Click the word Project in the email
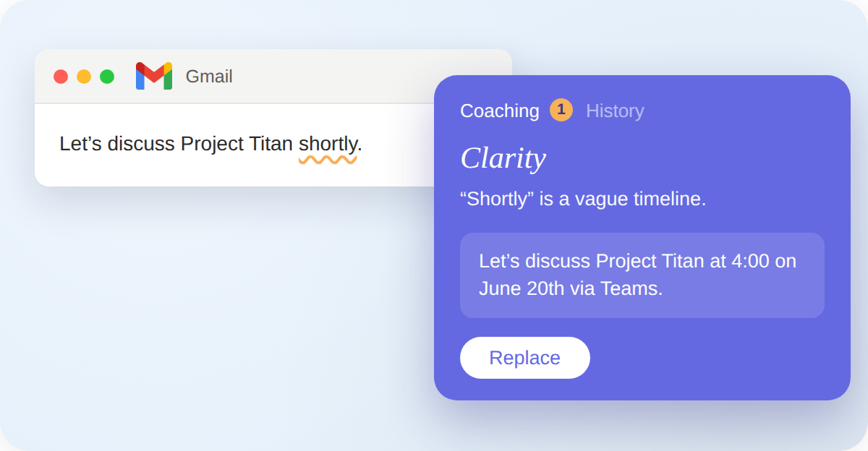The image size is (868, 451). [x=212, y=144]
